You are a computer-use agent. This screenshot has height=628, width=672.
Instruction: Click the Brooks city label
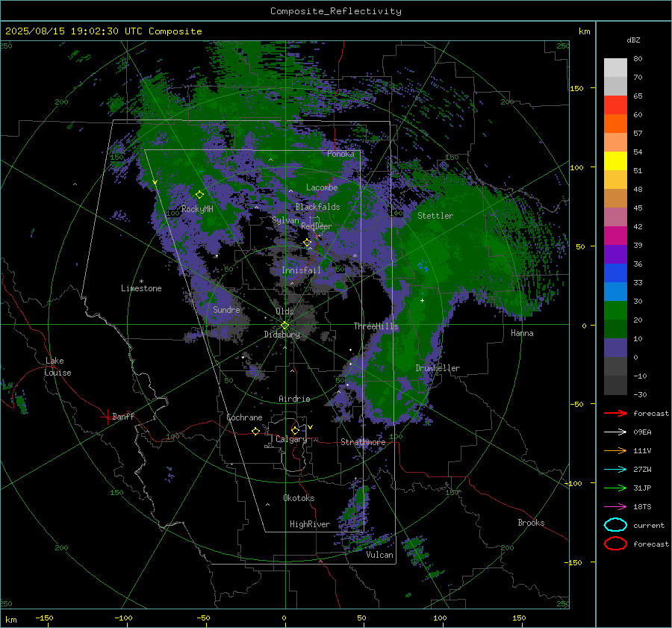point(531,523)
